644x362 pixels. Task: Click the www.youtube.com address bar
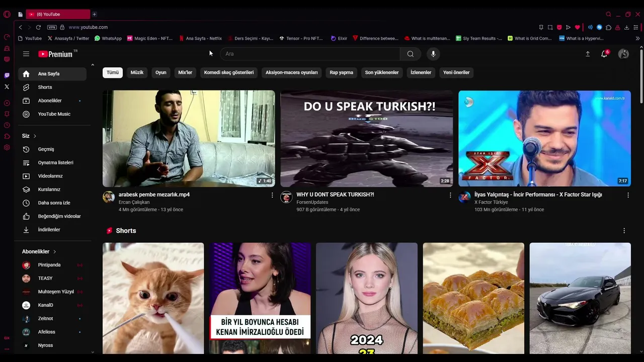tap(89, 27)
